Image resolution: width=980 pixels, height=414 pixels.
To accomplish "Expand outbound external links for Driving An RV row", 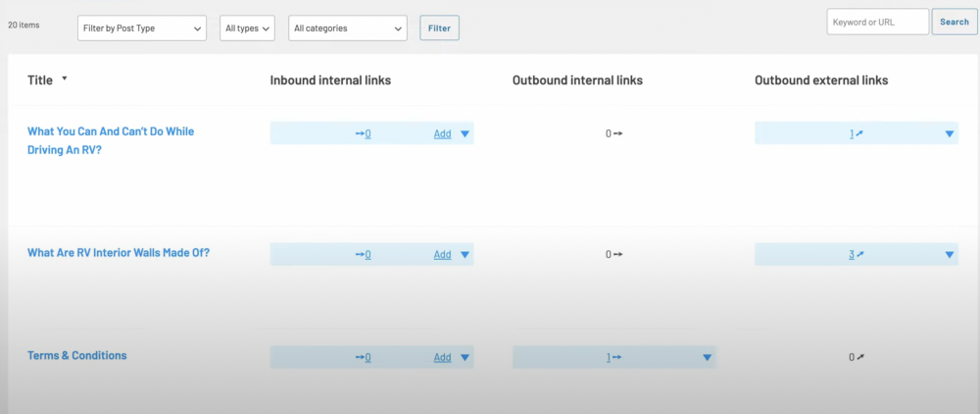I will [949, 133].
